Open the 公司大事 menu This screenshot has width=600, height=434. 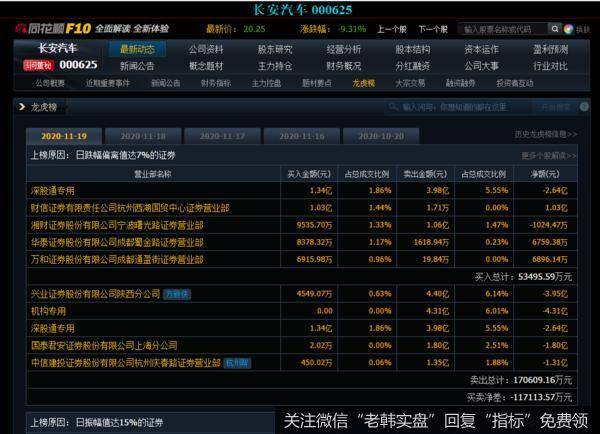[x=481, y=66]
